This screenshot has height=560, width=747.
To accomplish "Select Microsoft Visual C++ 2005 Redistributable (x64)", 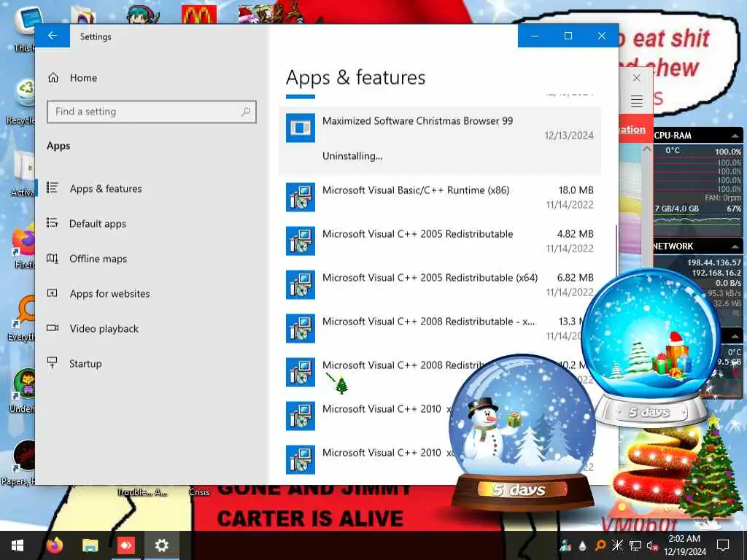I will (440, 285).
